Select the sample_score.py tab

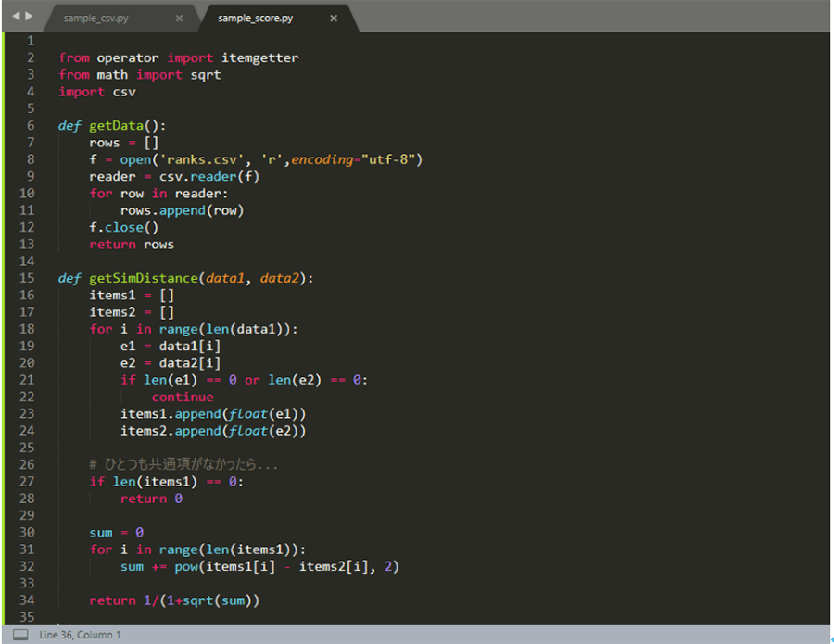pyautogui.click(x=256, y=19)
